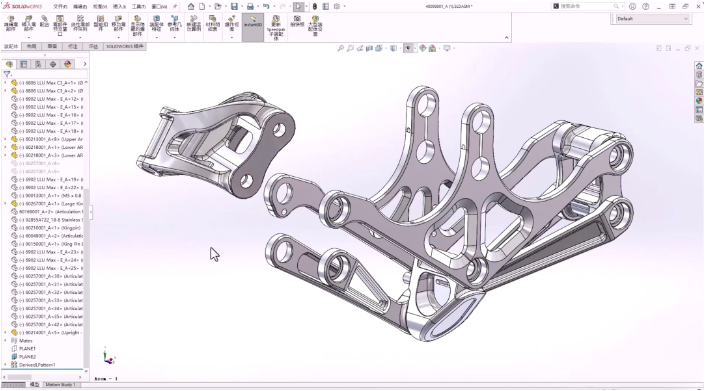Click the Save icon in the top toolbar
The height and width of the screenshot is (391, 706).
tap(234, 6)
